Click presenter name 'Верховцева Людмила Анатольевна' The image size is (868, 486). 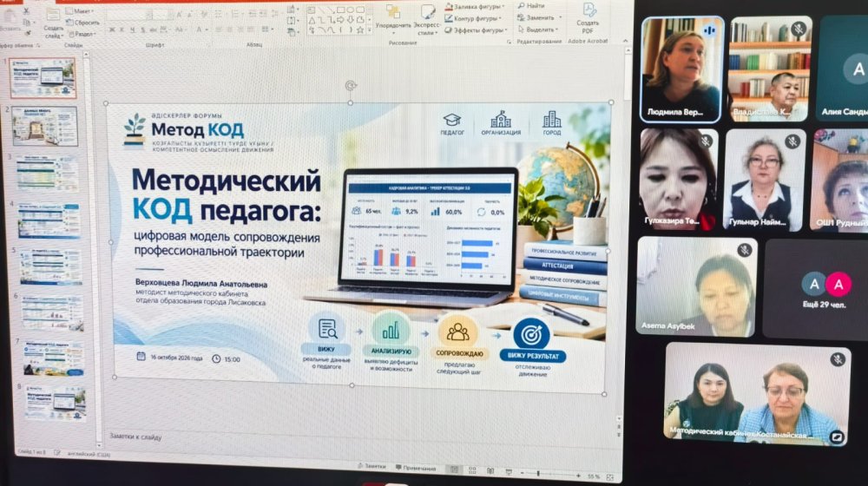tap(201, 284)
